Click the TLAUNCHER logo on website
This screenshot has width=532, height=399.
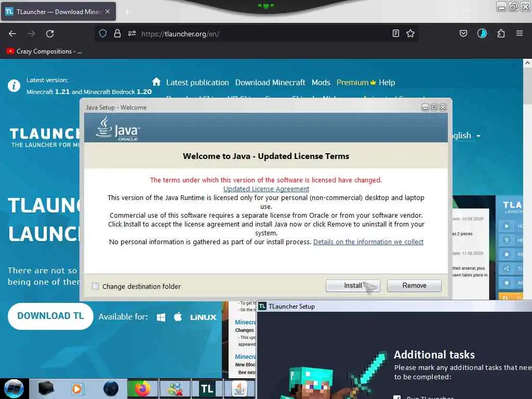pyautogui.click(x=45, y=137)
